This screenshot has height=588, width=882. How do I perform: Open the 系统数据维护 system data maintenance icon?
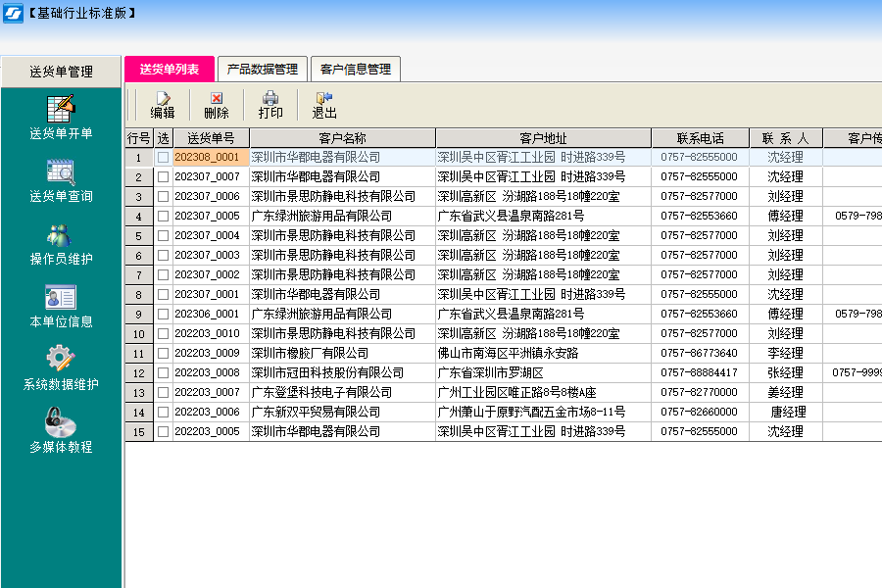click(61, 367)
